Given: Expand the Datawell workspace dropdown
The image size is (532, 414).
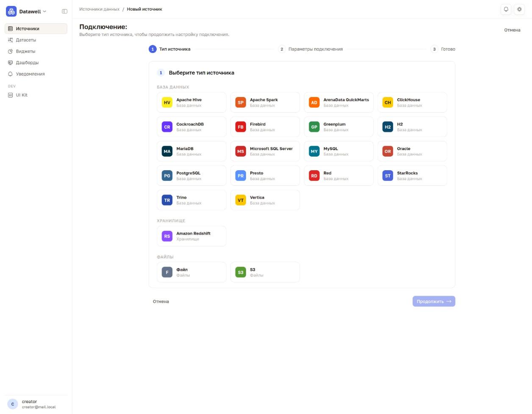Looking at the screenshot, I should pyautogui.click(x=33, y=11).
